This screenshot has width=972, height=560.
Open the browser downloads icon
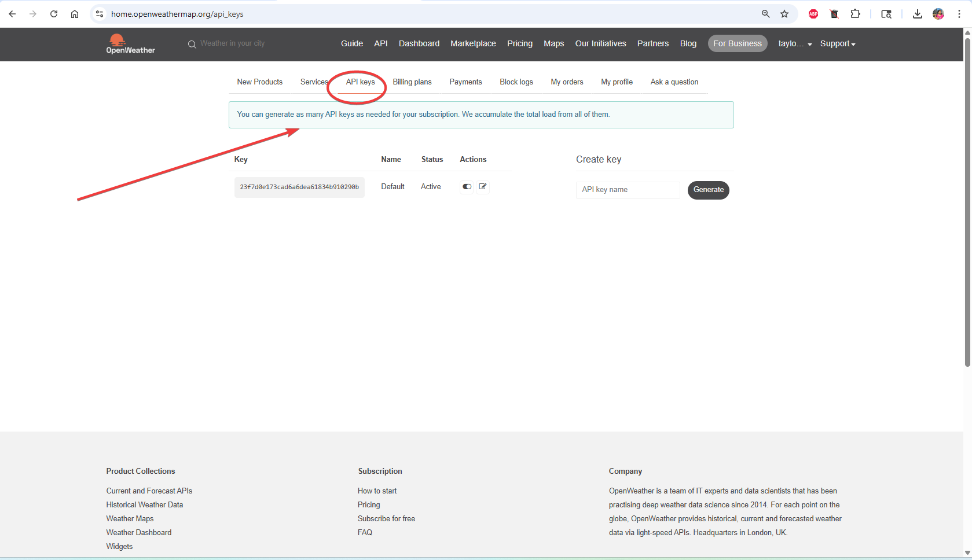point(918,14)
